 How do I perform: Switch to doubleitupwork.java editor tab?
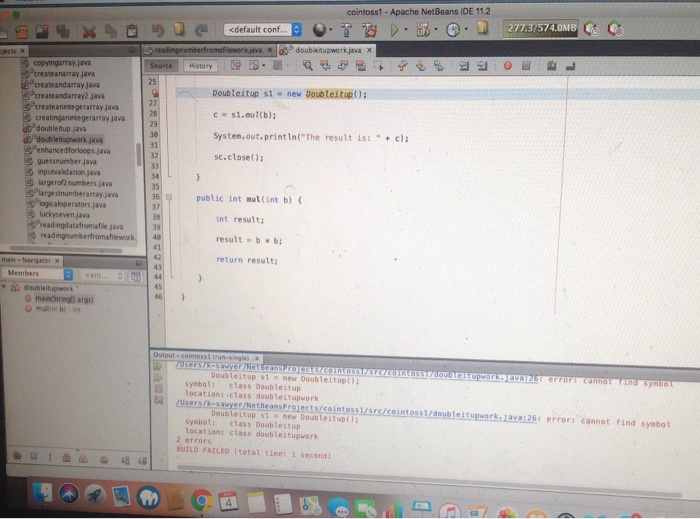point(328,50)
